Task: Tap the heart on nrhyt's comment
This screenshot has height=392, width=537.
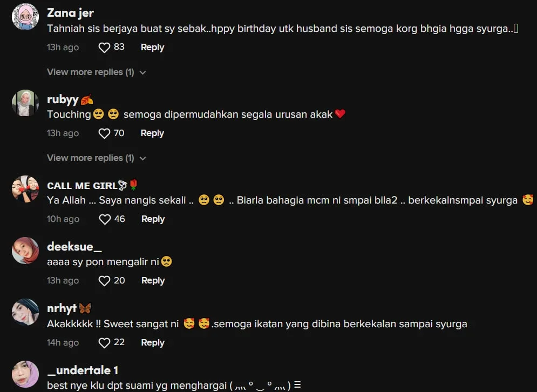Action: (x=104, y=343)
